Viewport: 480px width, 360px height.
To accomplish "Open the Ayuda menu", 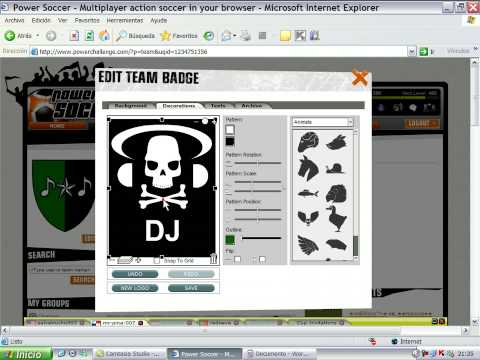I will pyautogui.click(x=159, y=20).
